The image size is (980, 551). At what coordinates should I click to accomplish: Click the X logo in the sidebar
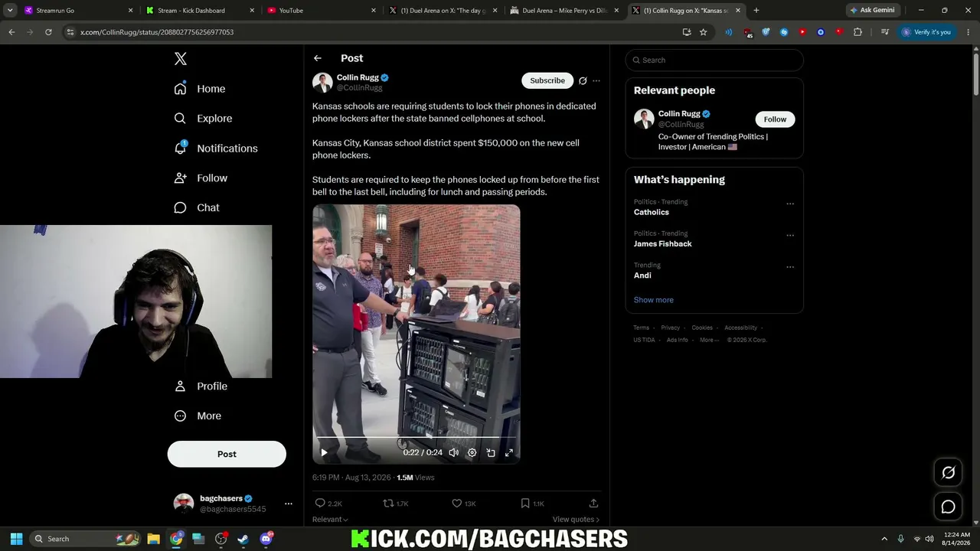pos(181,59)
